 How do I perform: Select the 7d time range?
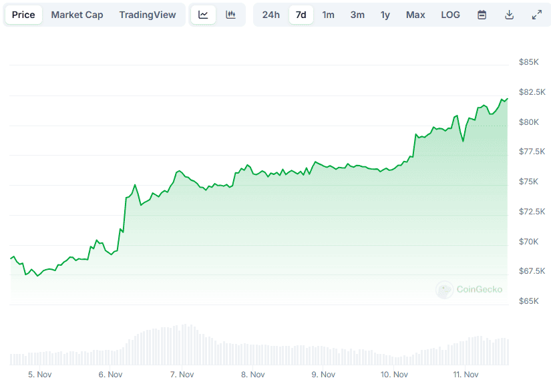[301, 15]
